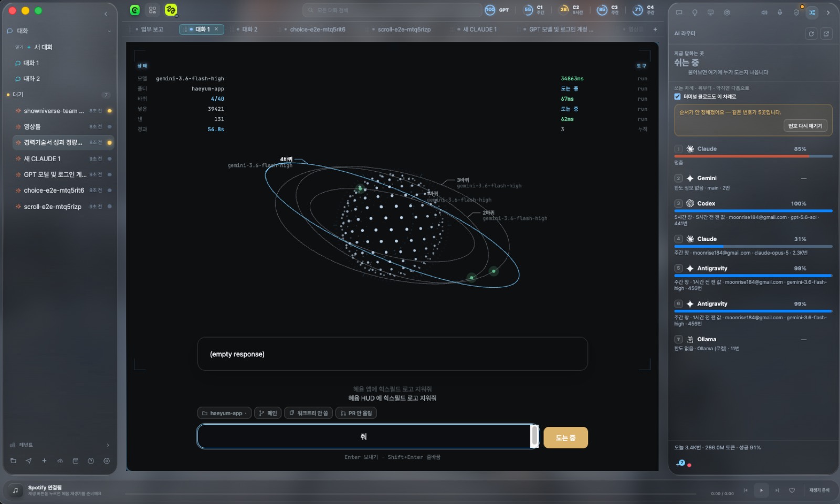Open the haeyum-app folder dropdown

225,413
